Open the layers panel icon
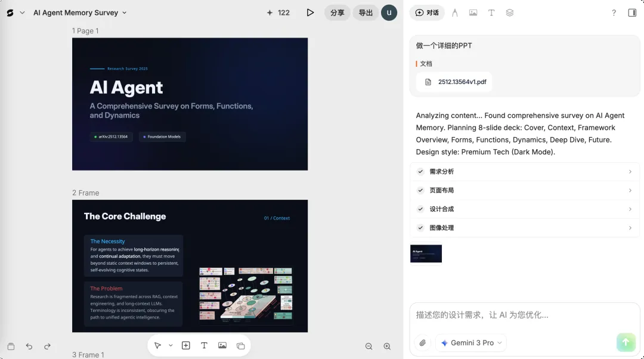The height and width of the screenshot is (359, 644). pos(510,13)
